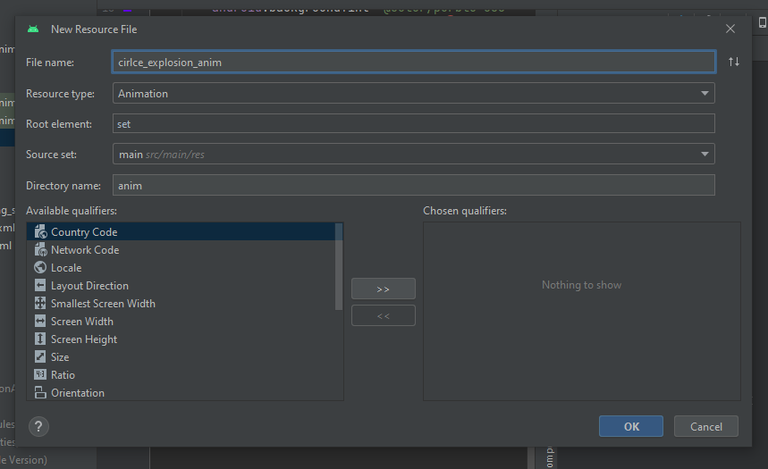768x469 pixels.
Task: Click the device icon behind dialog top-right
Action: [x=762, y=23]
